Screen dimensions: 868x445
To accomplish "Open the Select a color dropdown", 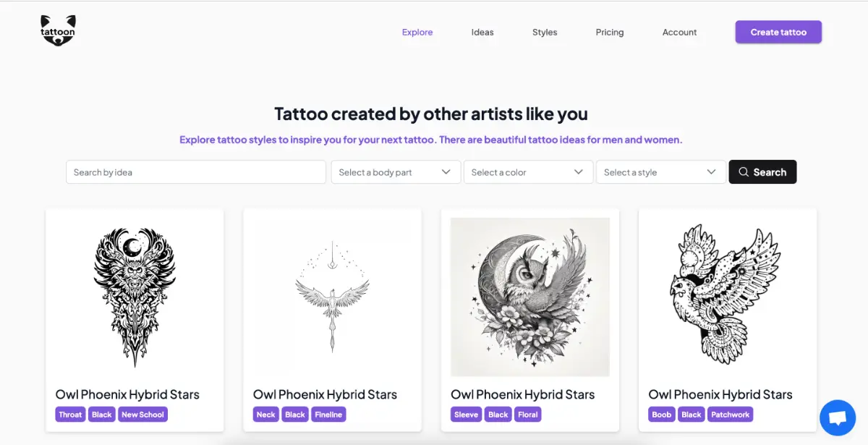I will pos(528,172).
